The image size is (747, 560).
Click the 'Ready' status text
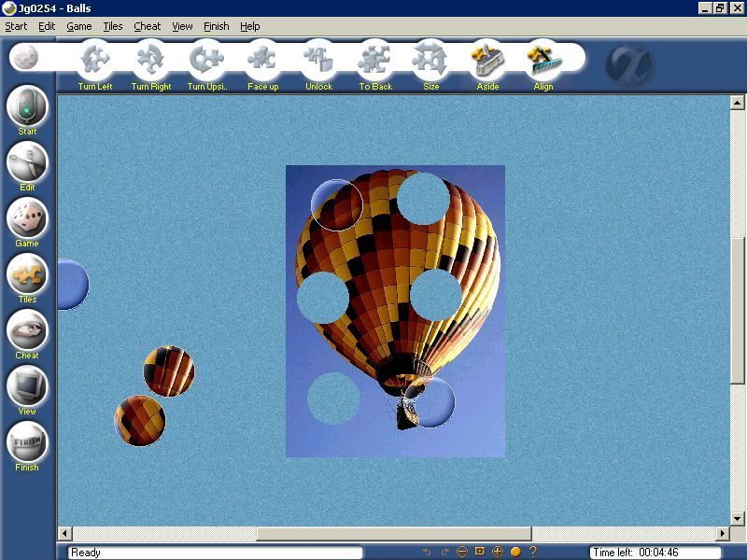pyautogui.click(x=86, y=553)
